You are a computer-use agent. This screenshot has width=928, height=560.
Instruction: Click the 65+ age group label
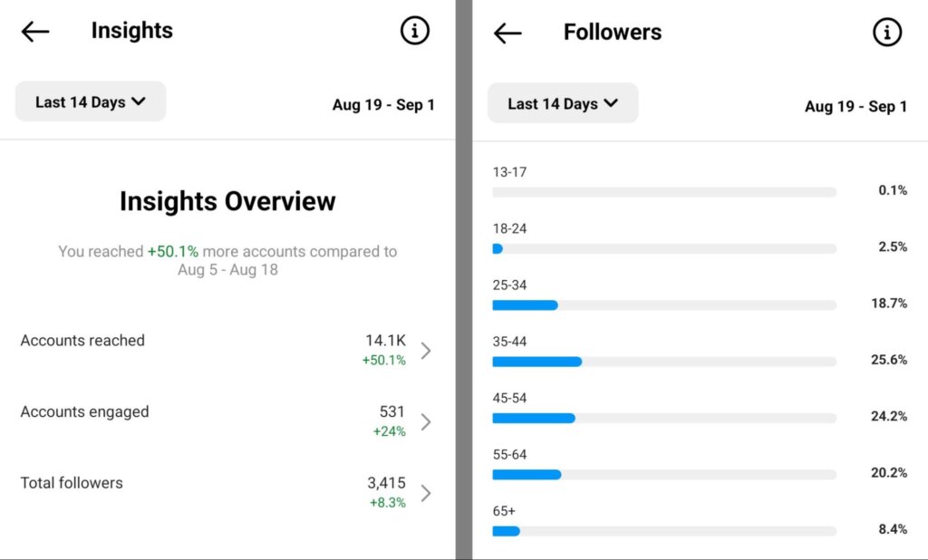(x=501, y=510)
